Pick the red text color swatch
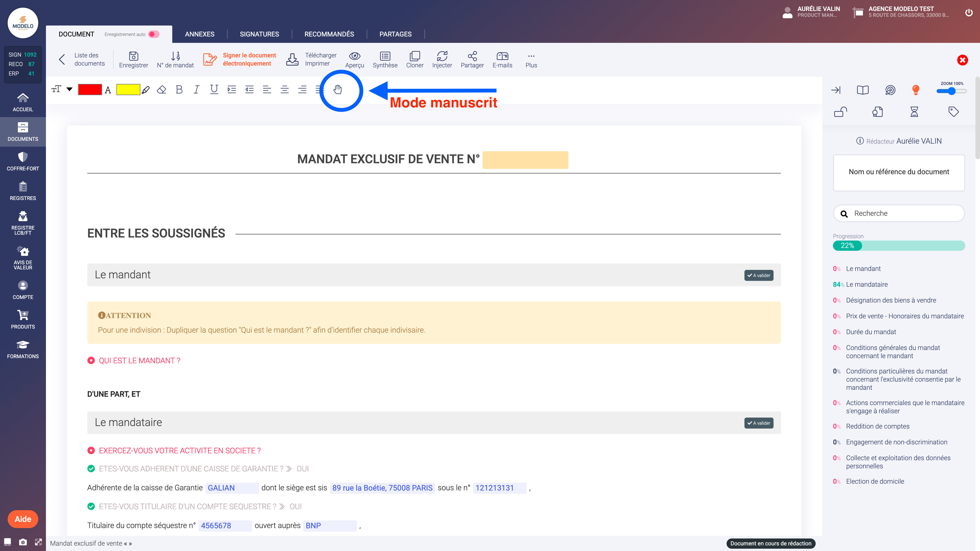Viewport: 980px width, 551px height. pyautogui.click(x=90, y=90)
